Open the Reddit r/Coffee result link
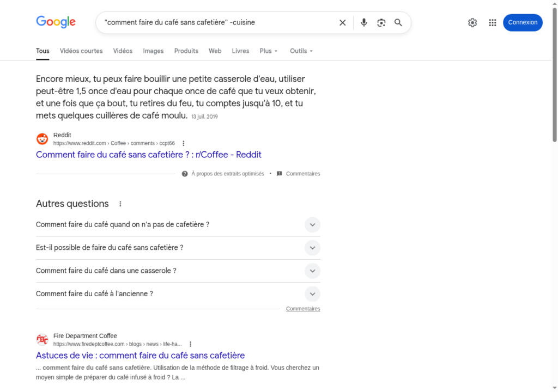This screenshot has height=392, width=558. (149, 155)
